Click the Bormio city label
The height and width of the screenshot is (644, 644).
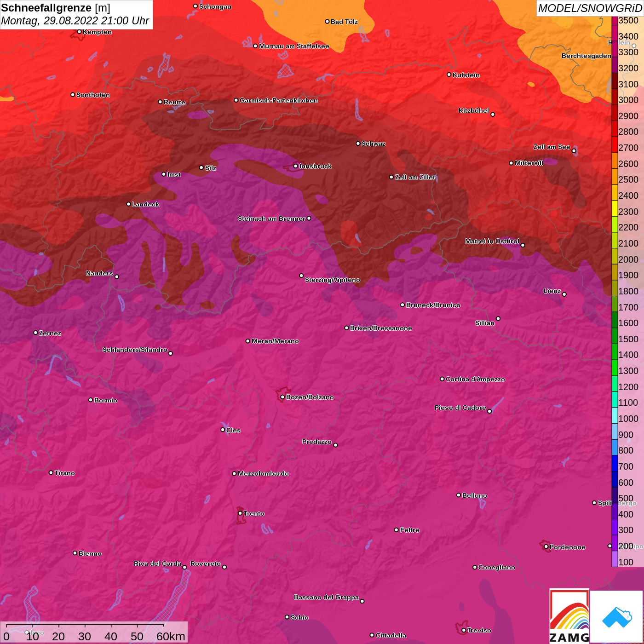pos(106,400)
